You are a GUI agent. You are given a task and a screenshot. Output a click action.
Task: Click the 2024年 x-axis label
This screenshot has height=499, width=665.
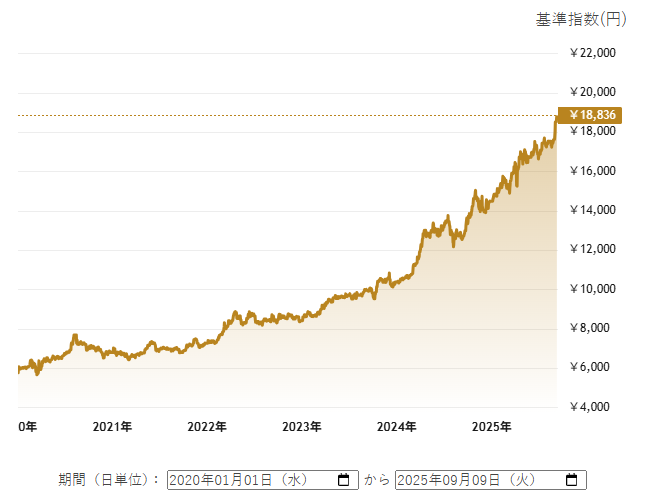click(x=397, y=427)
